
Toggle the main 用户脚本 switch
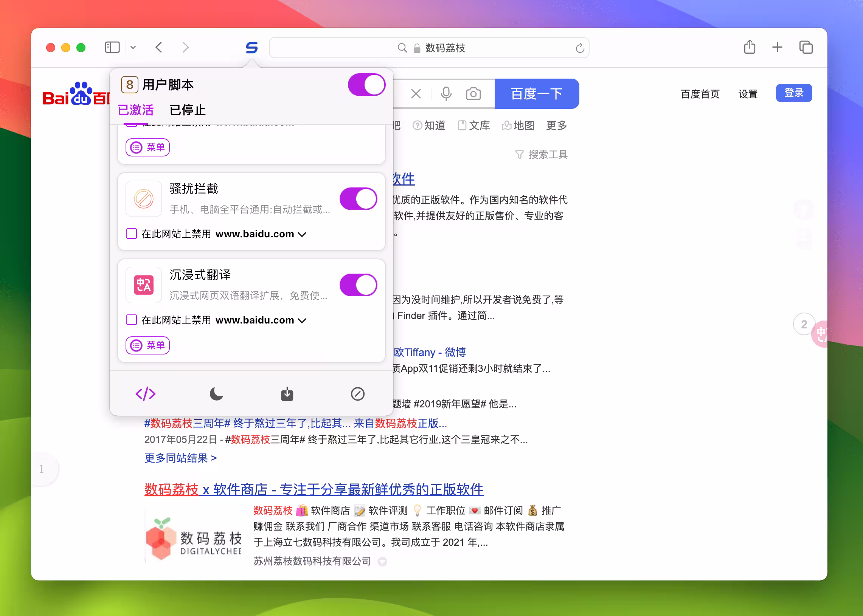coord(366,85)
